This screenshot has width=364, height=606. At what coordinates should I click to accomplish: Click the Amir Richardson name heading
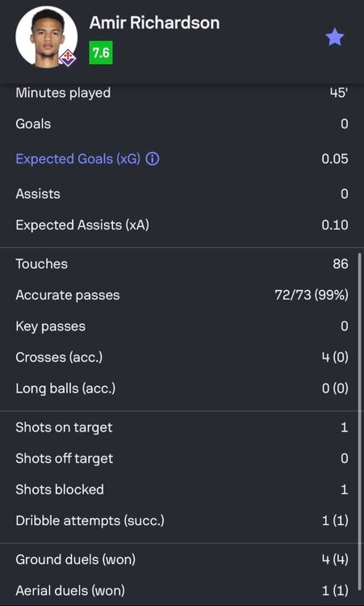[154, 23]
